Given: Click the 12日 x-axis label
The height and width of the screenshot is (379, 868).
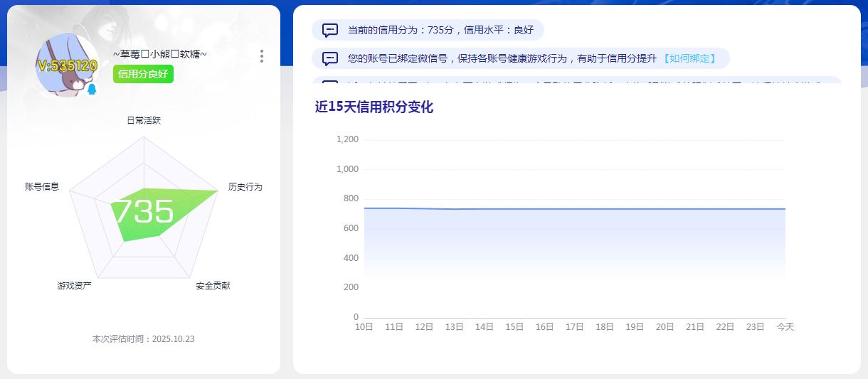Looking at the screenshot, I should point(424,326).
